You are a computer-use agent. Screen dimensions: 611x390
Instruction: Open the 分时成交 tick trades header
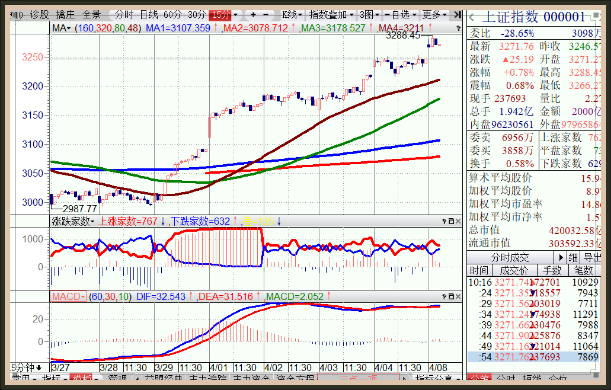(510, 258)
